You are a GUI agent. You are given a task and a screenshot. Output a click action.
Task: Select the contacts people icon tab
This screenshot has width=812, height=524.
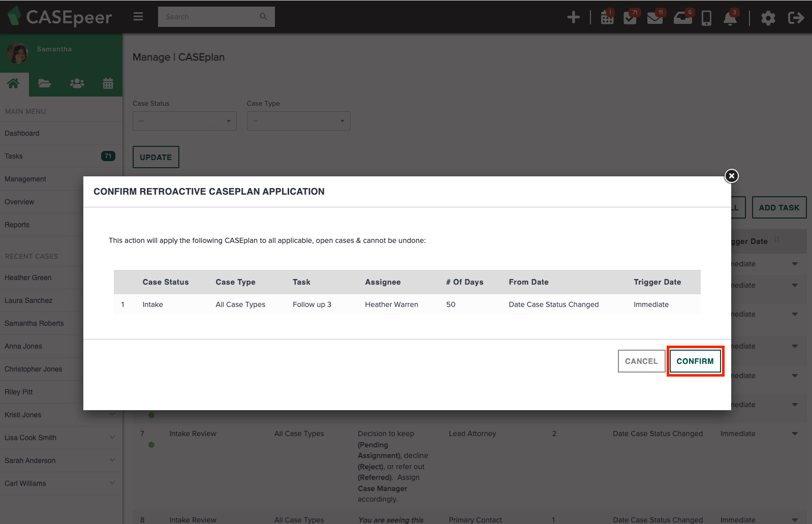coord(77,83)
